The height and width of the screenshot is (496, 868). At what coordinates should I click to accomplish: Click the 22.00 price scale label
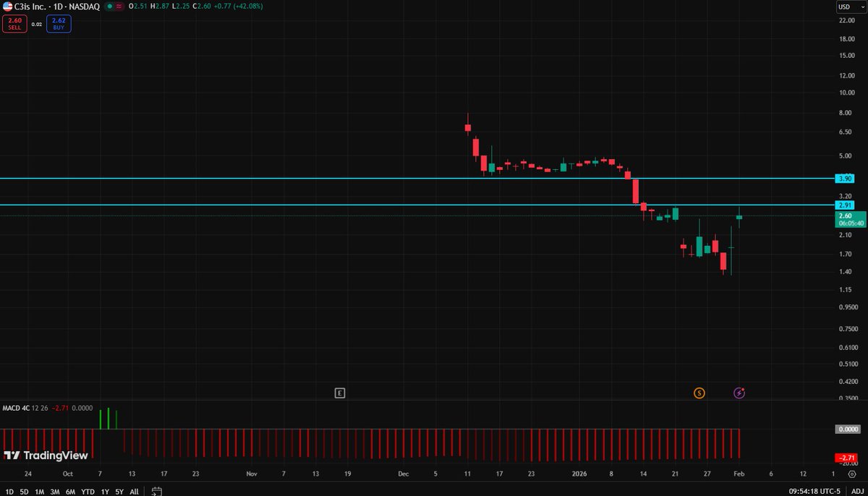pyautogui.click(x=848, y=20)
